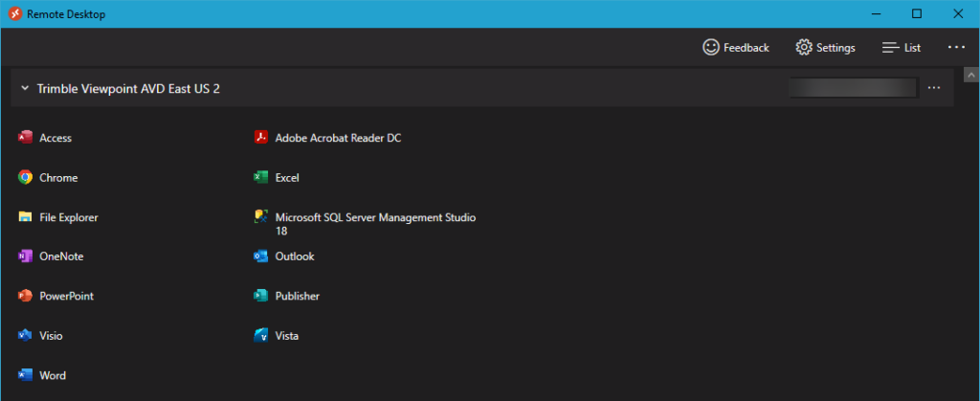Screen dimensions: 980x401
Task: Launch Vista from its icon
Action: click(x=260, y=335)
